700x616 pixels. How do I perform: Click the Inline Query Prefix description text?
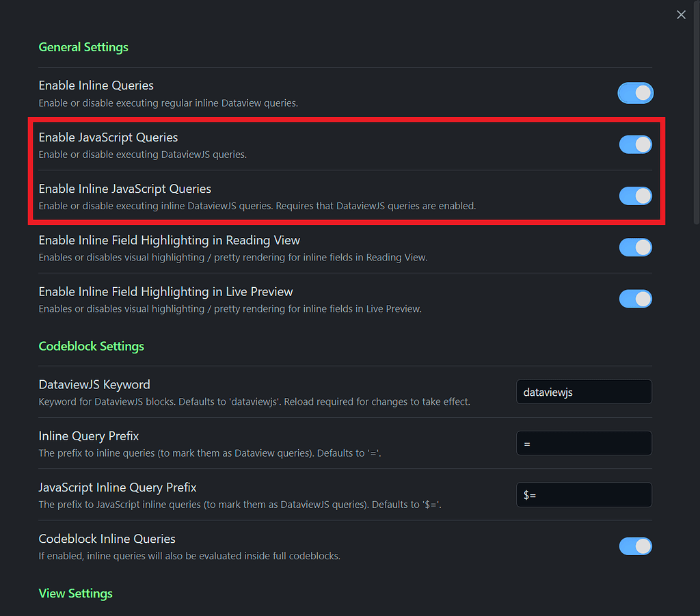pos(210,453)
